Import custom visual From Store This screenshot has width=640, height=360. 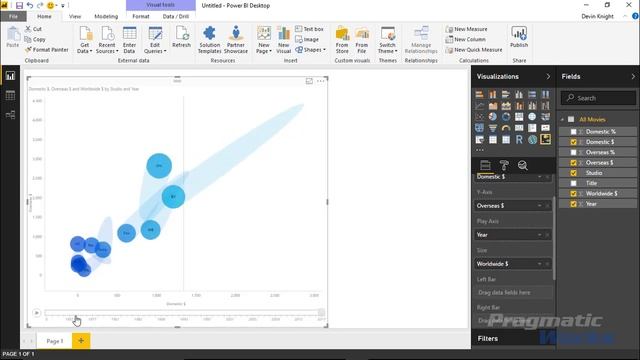coord(342,40)
